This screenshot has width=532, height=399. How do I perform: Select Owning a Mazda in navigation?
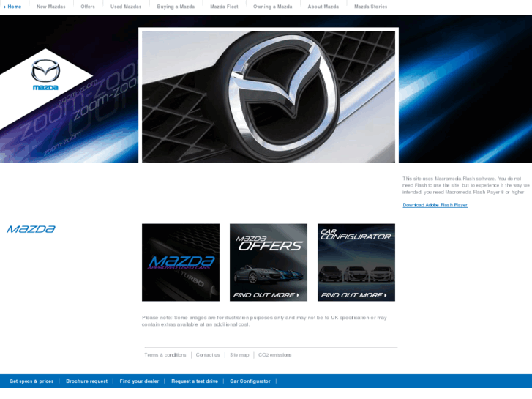coord(272,7)
